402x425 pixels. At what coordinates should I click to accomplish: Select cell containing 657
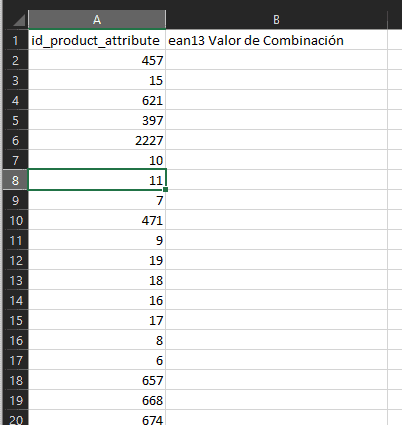pos(97,380)
